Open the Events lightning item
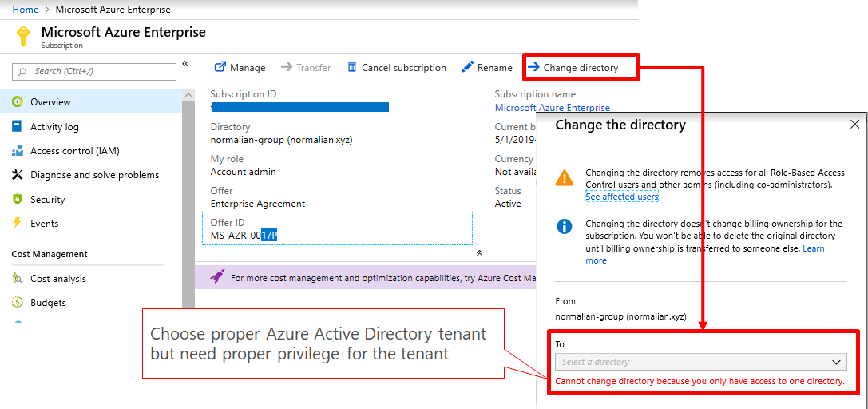 44,224
